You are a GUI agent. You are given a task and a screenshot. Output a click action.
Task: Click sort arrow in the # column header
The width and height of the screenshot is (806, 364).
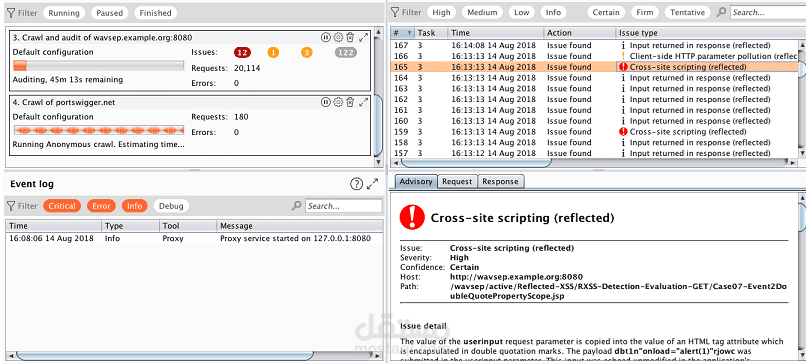coord(409,33)
